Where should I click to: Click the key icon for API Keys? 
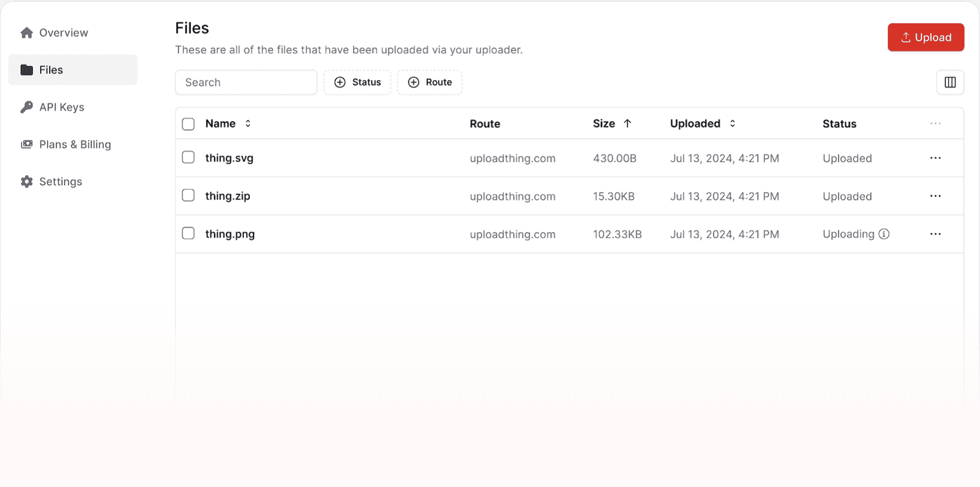point(26,107)
